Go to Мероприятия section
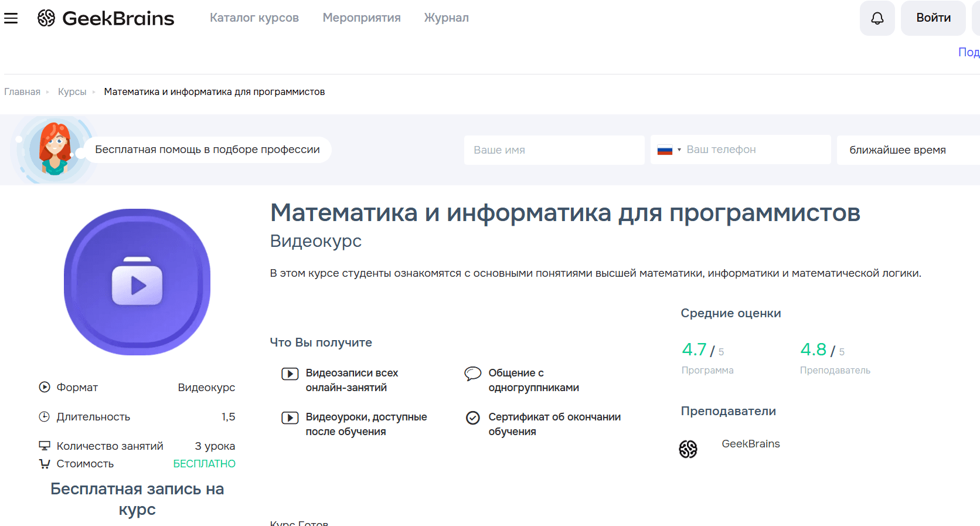Viewport: 980px width, 526px height. pyautogui.click(x=362, y=18)
